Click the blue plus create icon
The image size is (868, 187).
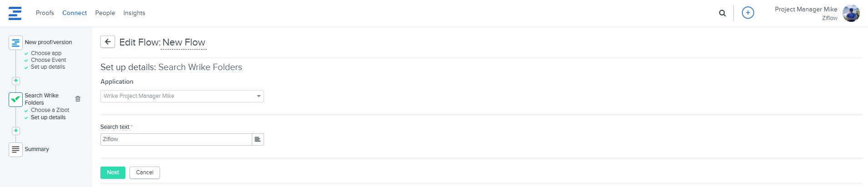coord(748,13)
